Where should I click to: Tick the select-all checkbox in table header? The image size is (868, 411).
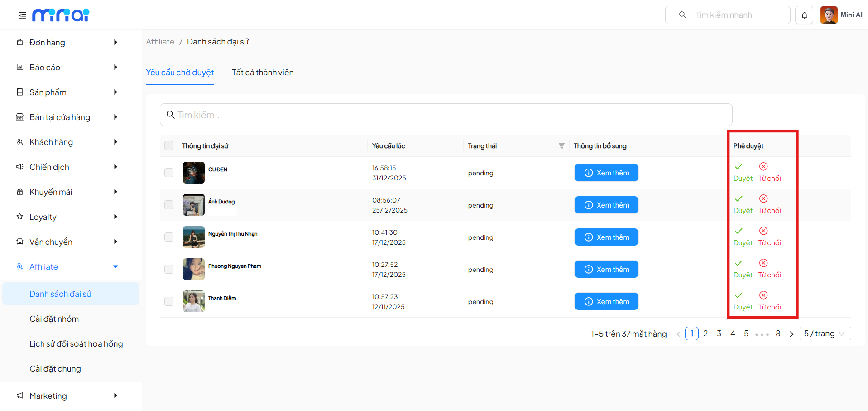169,145
